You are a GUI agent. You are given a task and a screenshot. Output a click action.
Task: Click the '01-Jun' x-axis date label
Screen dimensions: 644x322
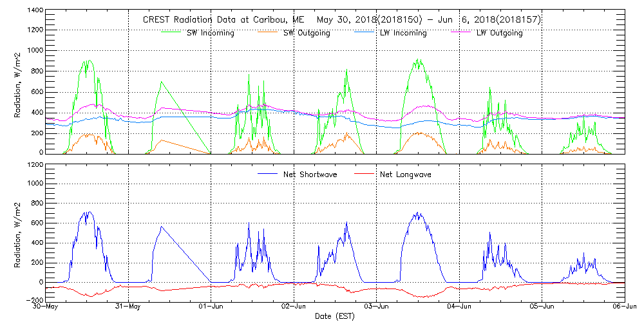tap(211, 308)
